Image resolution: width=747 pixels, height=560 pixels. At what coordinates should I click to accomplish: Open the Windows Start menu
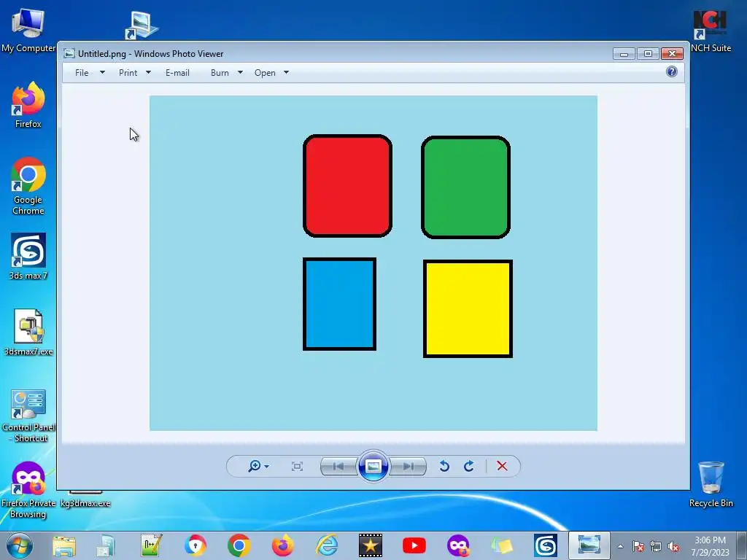20,545
